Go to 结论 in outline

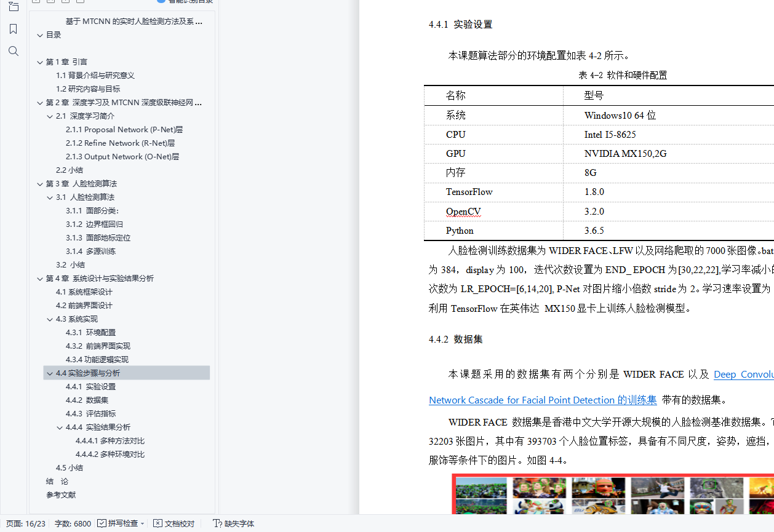57,482
